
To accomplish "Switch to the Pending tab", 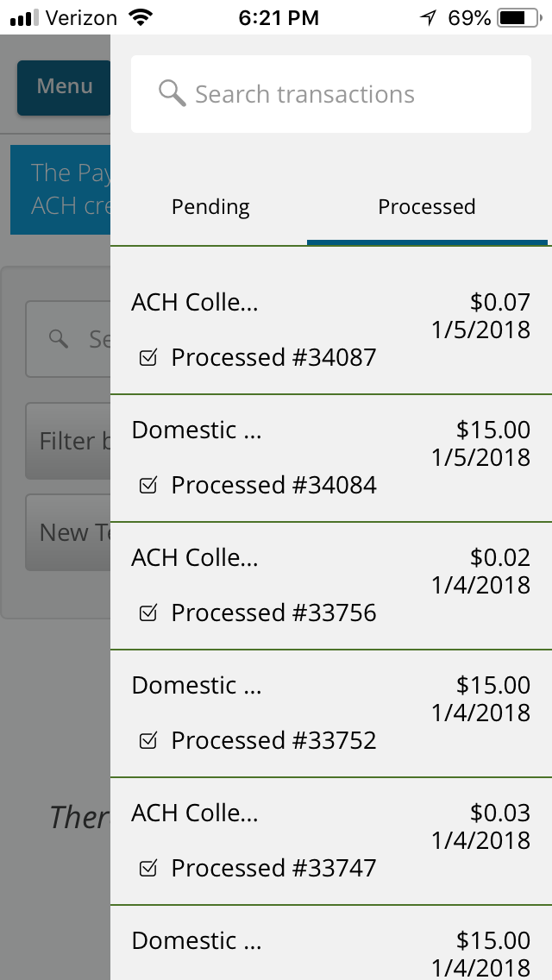I will click(x=210, y=207).
